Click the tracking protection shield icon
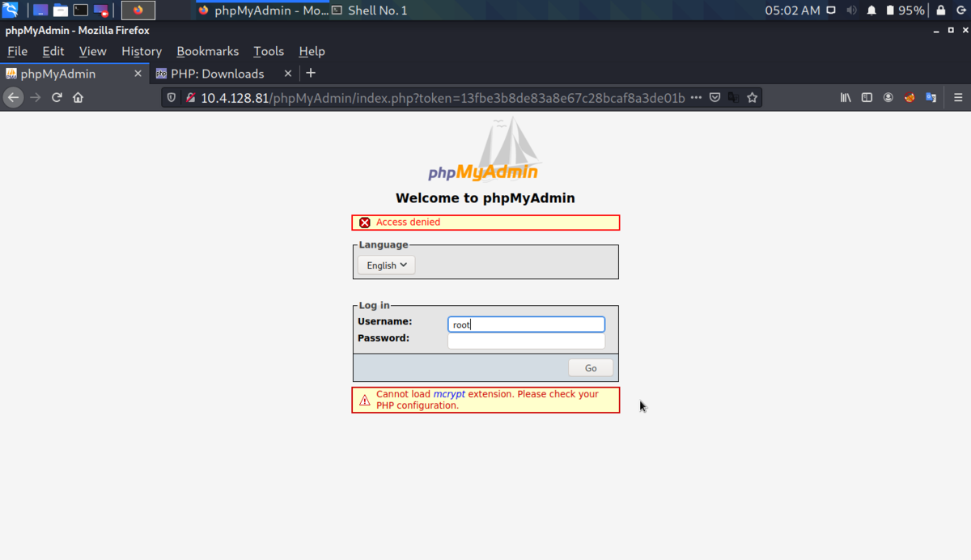 point(172,97)
